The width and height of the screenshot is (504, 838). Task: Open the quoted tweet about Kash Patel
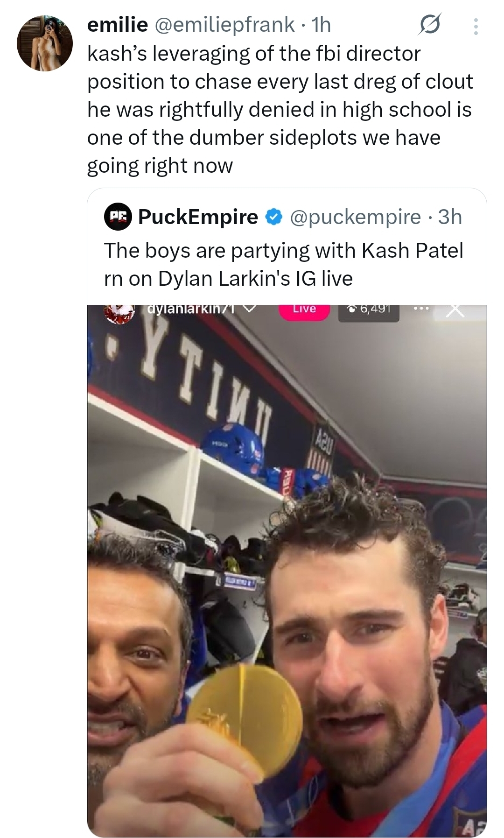pyautogui.click(x=283, y=264)
